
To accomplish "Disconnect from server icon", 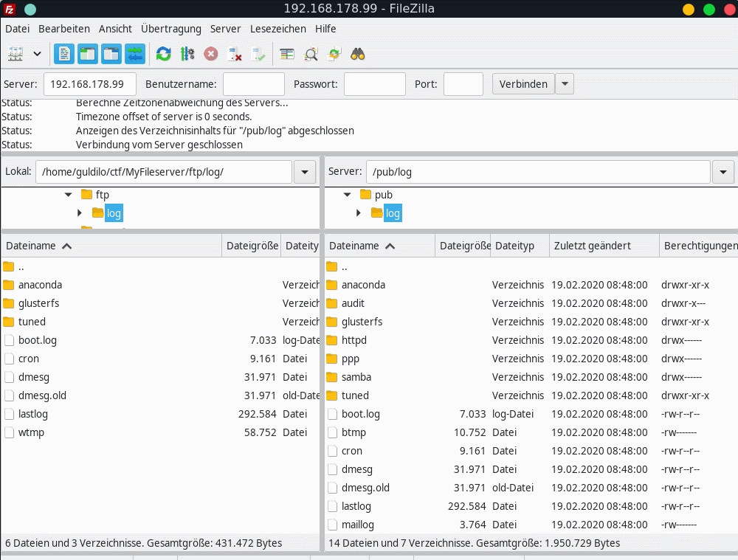I will point(235,54).
